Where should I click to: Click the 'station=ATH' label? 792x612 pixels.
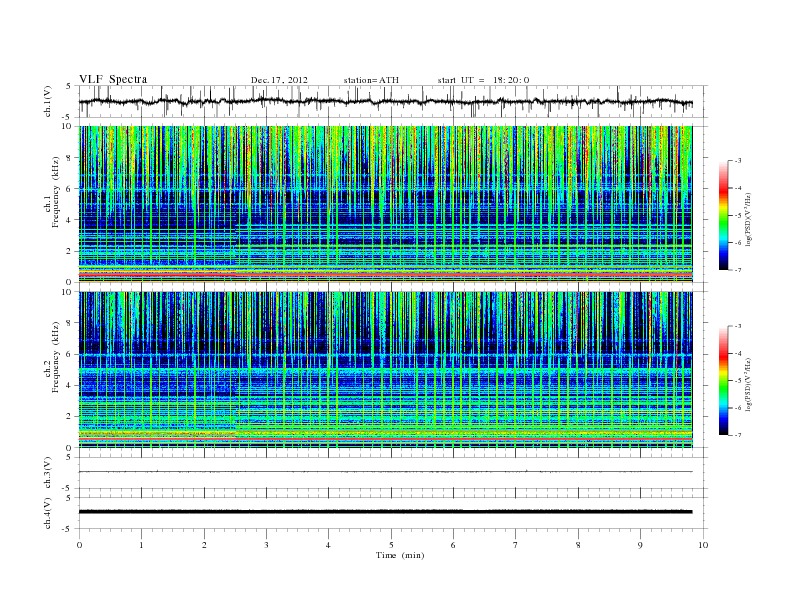(371, 80)
